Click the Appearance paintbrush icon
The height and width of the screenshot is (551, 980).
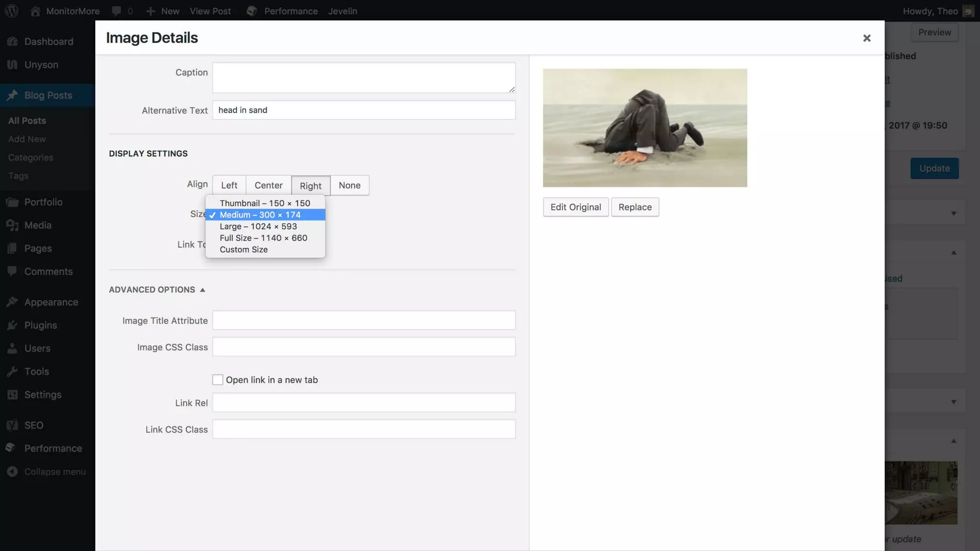pyautogui.click(x=12, y=302)
